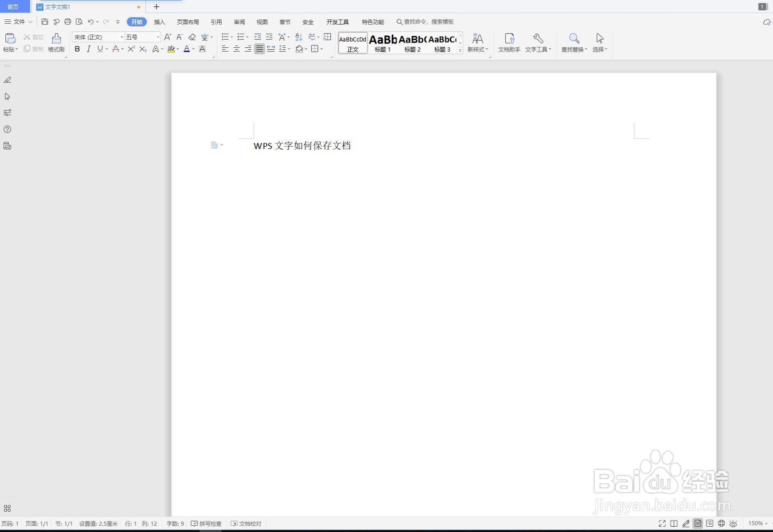Open Document Assistant (文档助手)
The height and width of the screenshot is (532, 773).
click(x=509, y=43)
